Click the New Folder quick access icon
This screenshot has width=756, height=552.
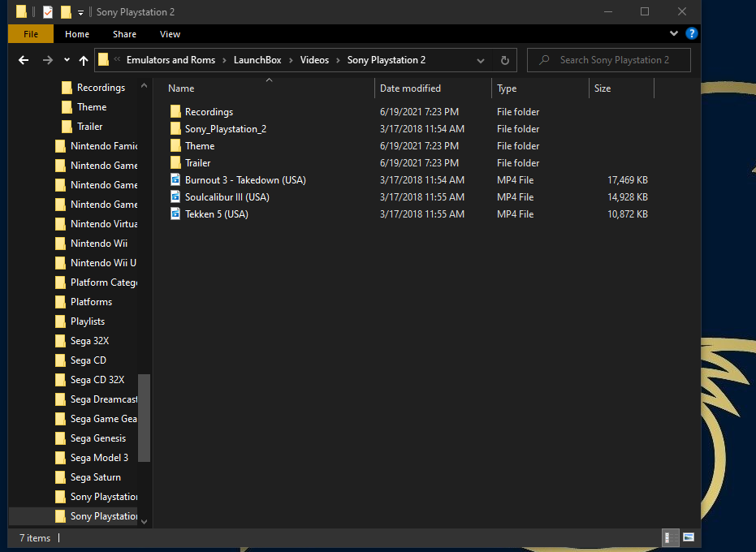(66, 12)
